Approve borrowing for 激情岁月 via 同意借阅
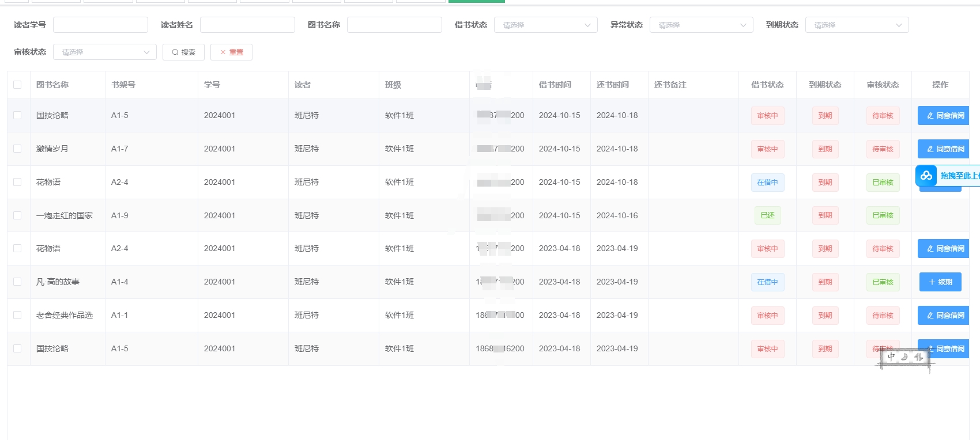Viewport: 980px width, 440px height. [x=944, y=149]
